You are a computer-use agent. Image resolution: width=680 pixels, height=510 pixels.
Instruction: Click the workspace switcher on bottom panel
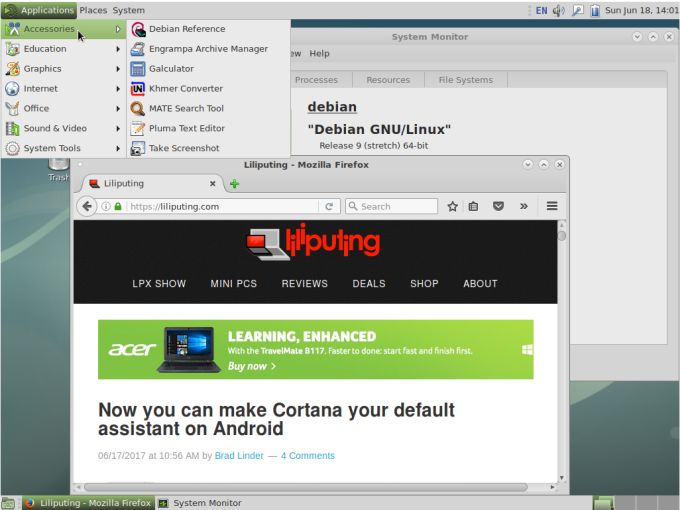tap(636, 503)
